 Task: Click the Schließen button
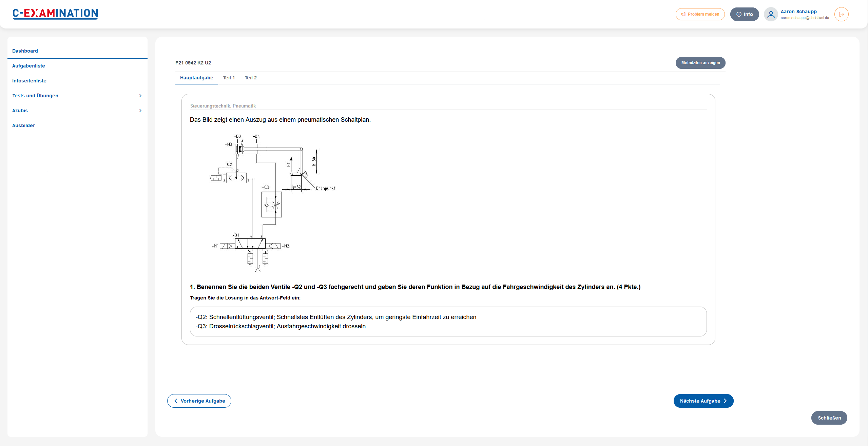(829, 418)
